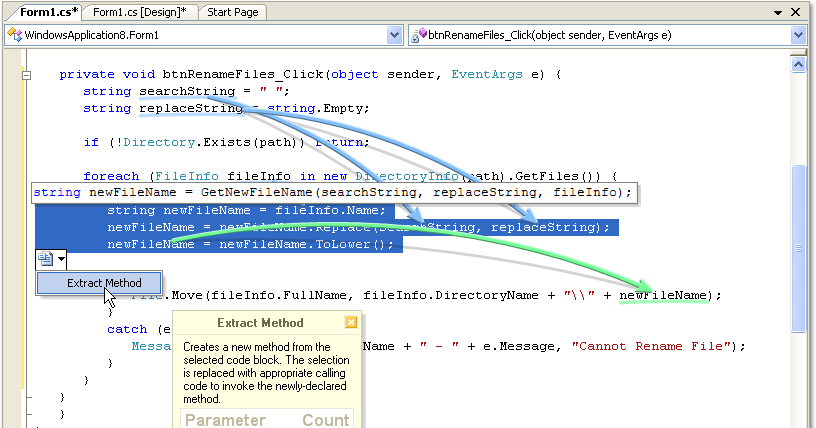Click the GetNewFileName preview code hint
The height and width of the screenshot is (428, 816).
(330, 192)
